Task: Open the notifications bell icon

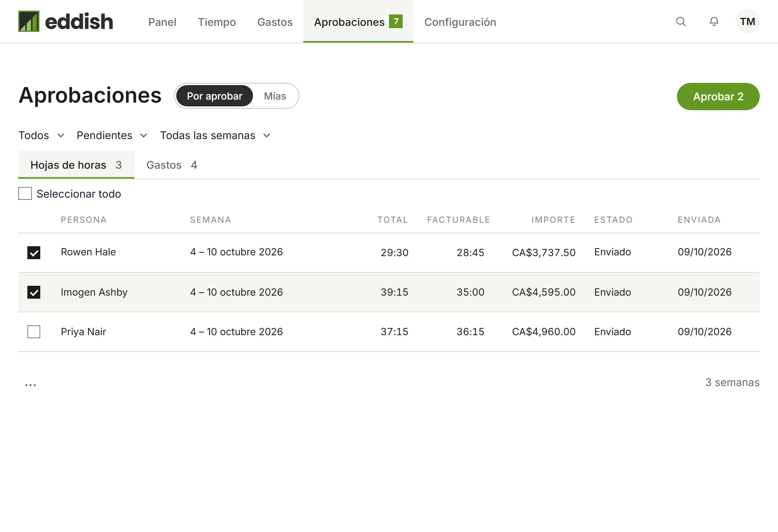Action: (x=714, y=22)
